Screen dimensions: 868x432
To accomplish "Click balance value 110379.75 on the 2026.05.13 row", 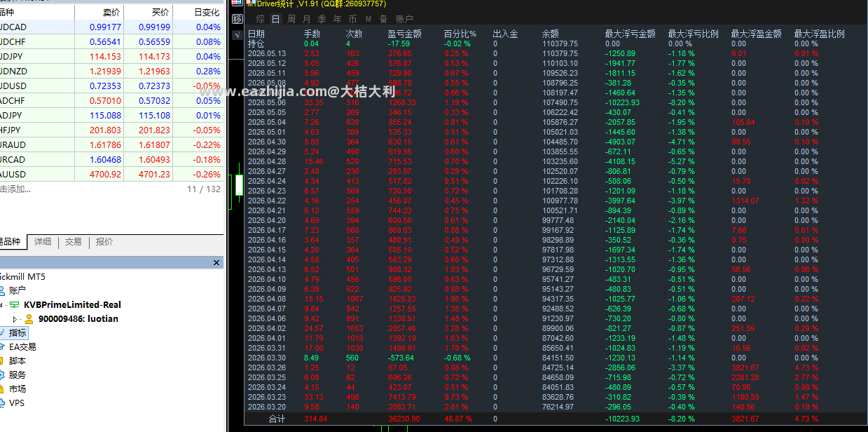I will [x=560, y=53].
